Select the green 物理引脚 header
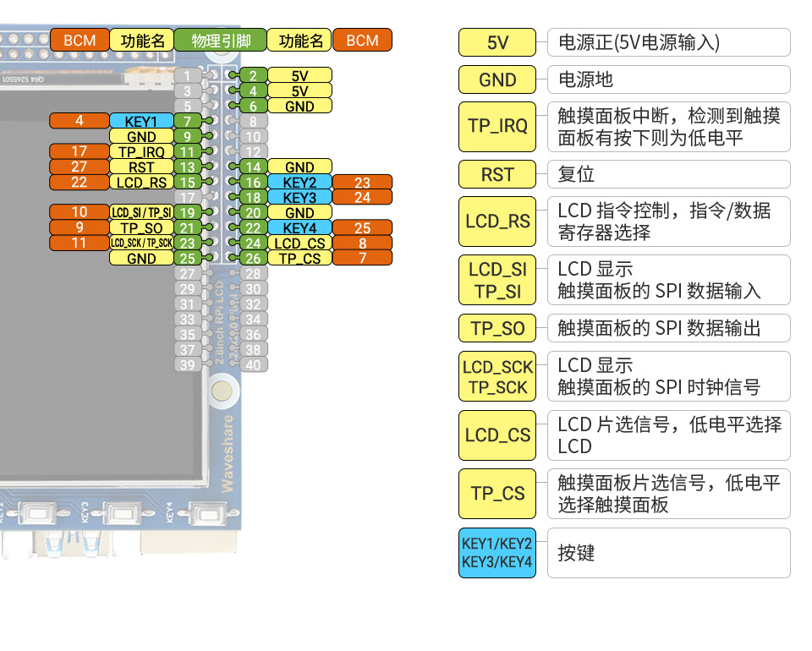Image resolution: width=812 pixels, height=651 pixels. 220,41
